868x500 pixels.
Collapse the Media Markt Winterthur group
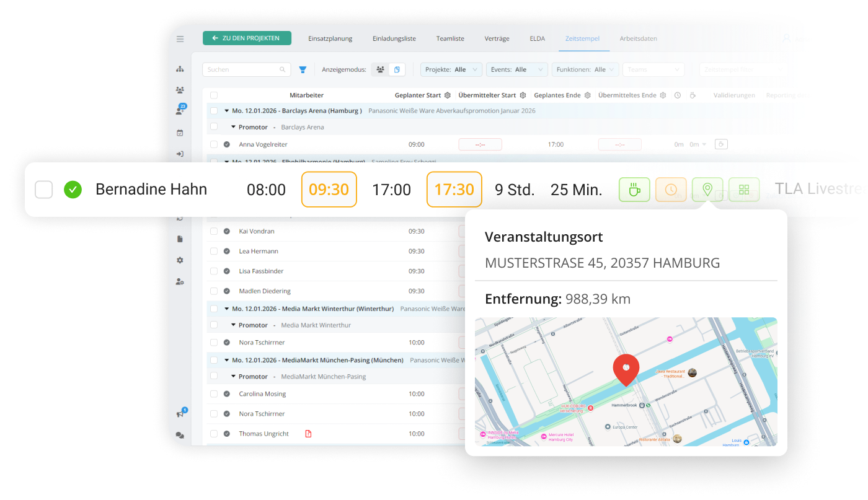pyautogui.click(x=226, y=309)
